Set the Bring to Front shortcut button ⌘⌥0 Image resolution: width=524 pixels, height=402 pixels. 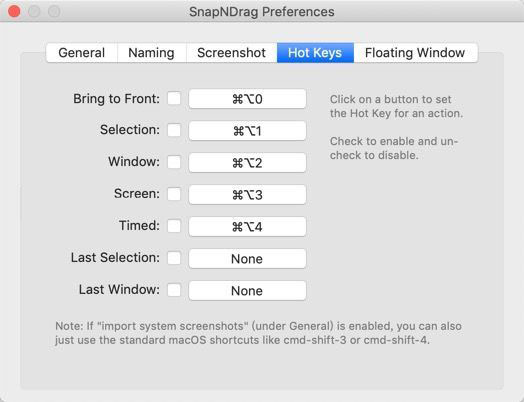click(x=247, y=99)
